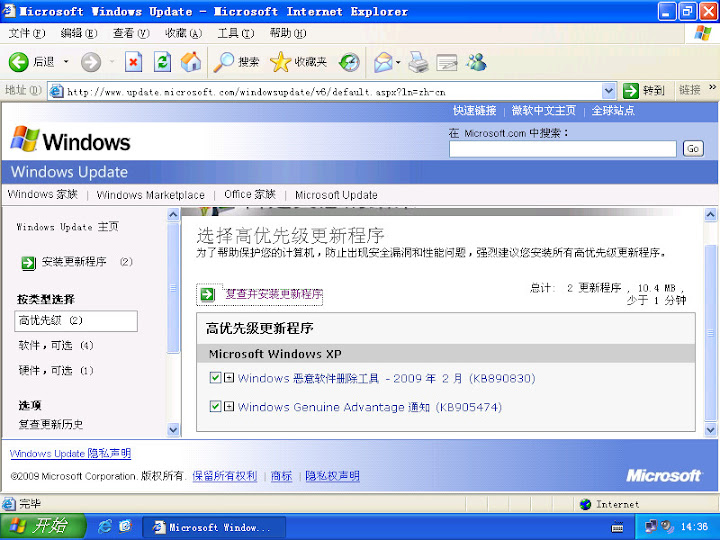Viewport: 720px width, 540px height.
Task: Open the History clock icon
Action: pyautogui.click(x=349, y=62)
